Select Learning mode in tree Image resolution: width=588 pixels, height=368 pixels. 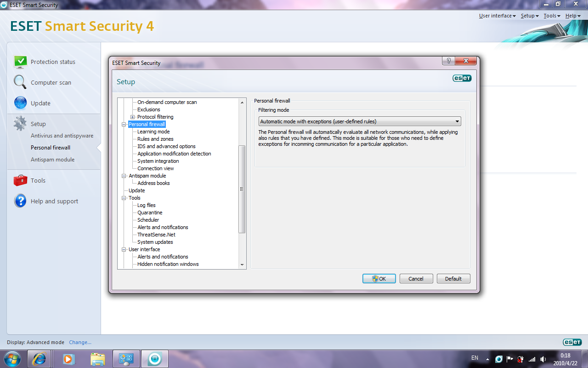pos(153,132)
